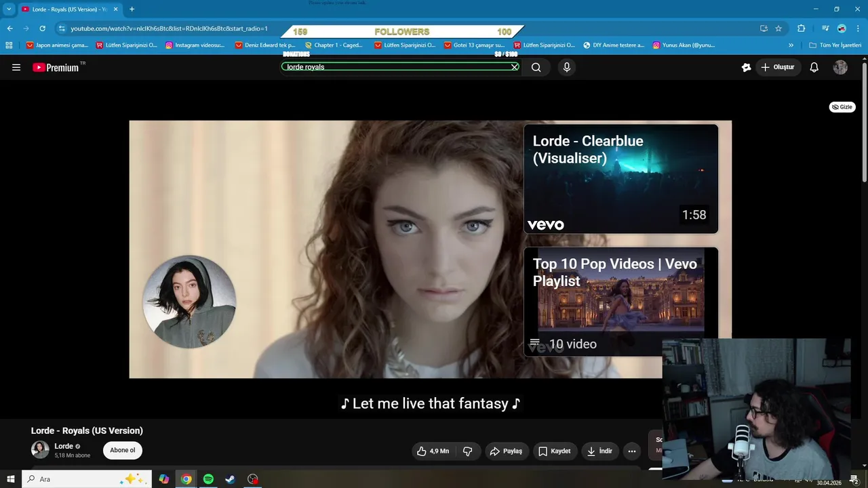Open the Windows Start menu
The height and width of the screenshot is (488, 868).
pyautogui.click(x=11, y=479)
